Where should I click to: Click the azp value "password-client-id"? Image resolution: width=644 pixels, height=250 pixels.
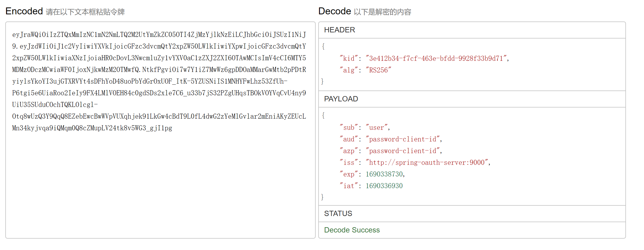click(x=402, y=151)
